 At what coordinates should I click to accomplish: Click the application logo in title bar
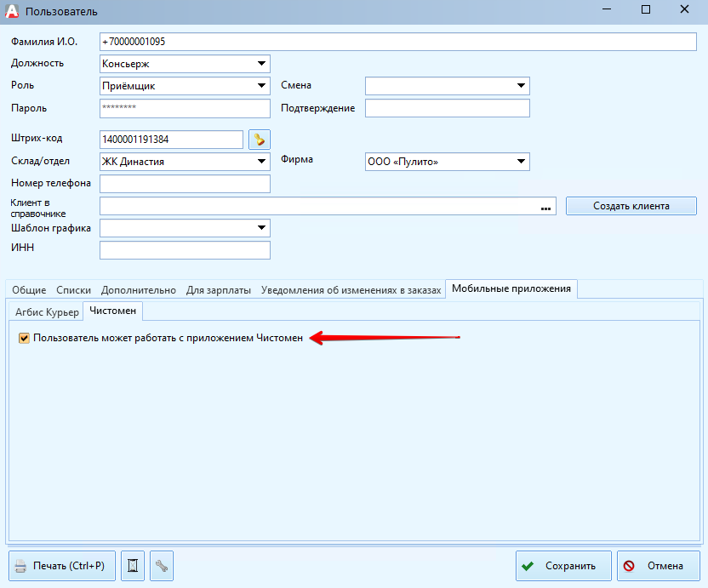12,11
